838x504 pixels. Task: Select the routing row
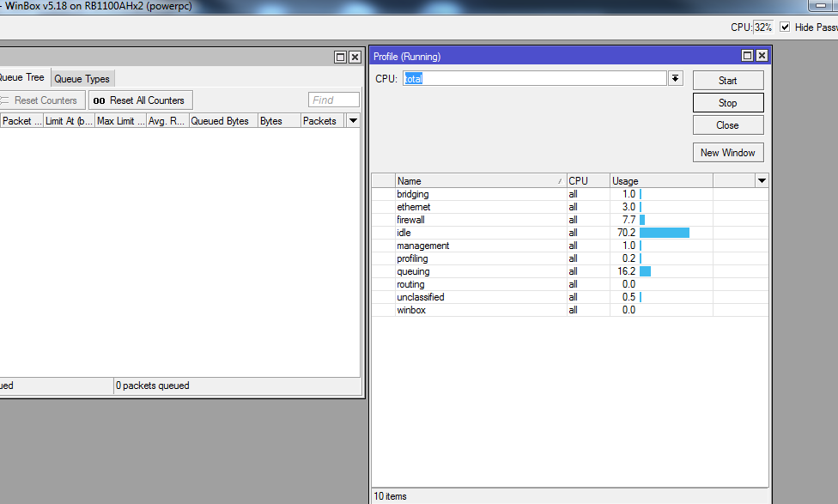(570, 284)
